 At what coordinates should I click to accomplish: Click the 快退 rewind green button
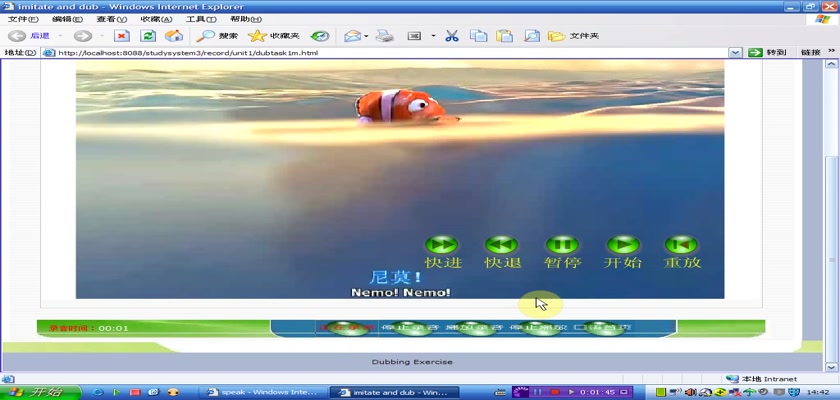[x=501, y=245]
